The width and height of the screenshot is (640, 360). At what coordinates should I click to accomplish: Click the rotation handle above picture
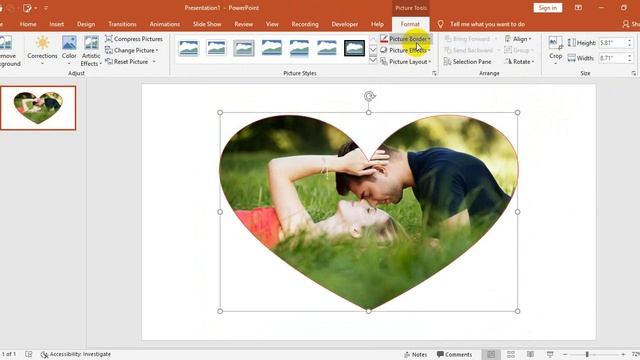tap(369, 96)
